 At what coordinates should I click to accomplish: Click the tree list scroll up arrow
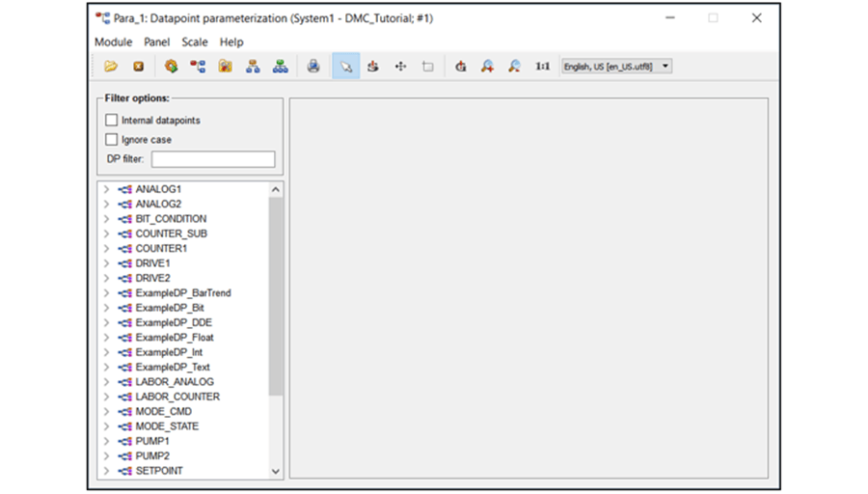pyautogui.click(x=276, y=189)
